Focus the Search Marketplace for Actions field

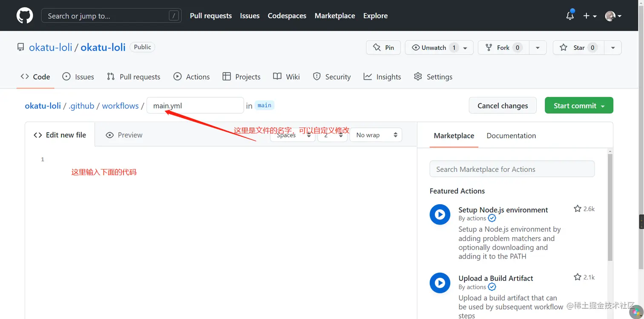pos(512,169)
